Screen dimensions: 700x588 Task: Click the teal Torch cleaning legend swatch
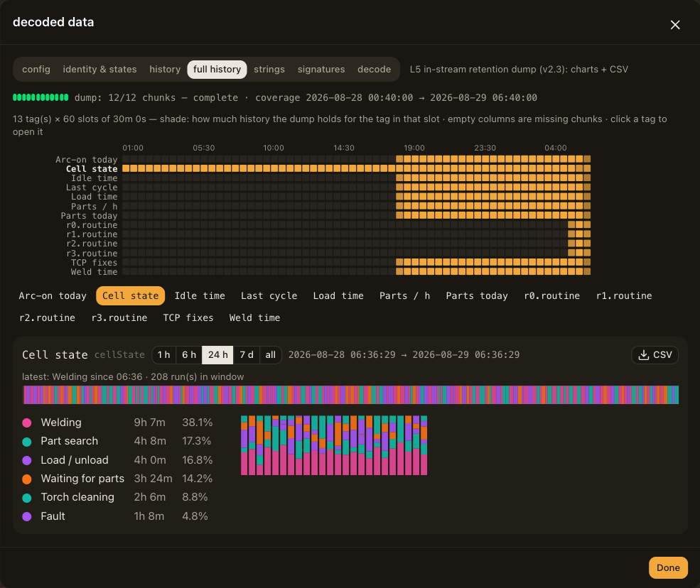click(x=27, y=498)
